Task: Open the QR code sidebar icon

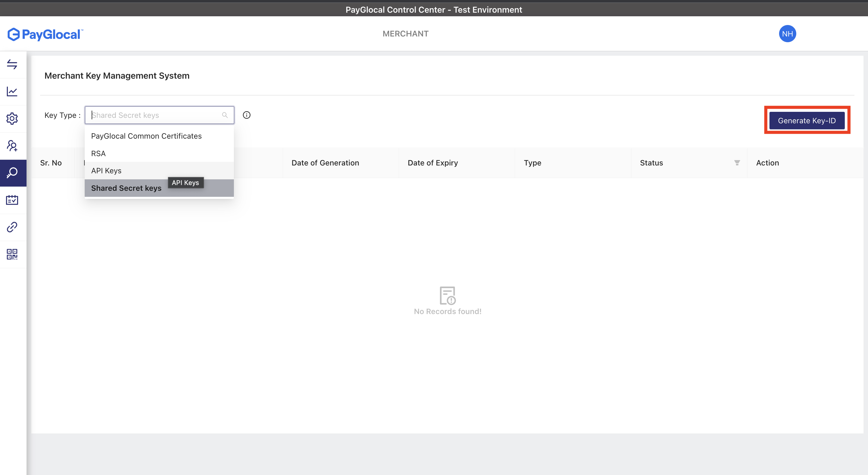Action: pyautogui.click(x=12, y=254)
